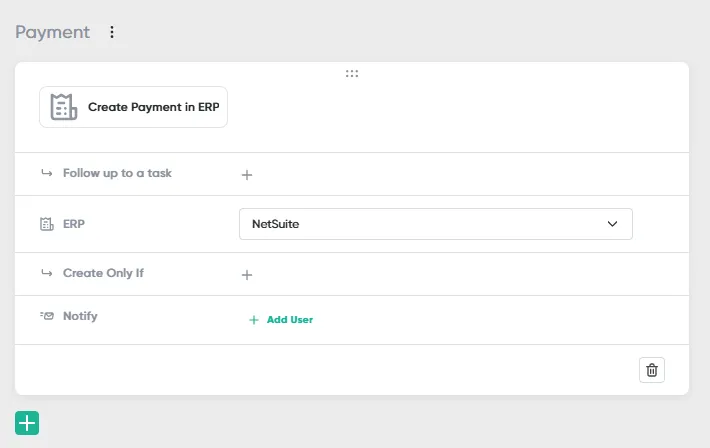Open the Payment section three-dot menu
The width and height of the screenshot is (710, 448).
coord(112,32)
